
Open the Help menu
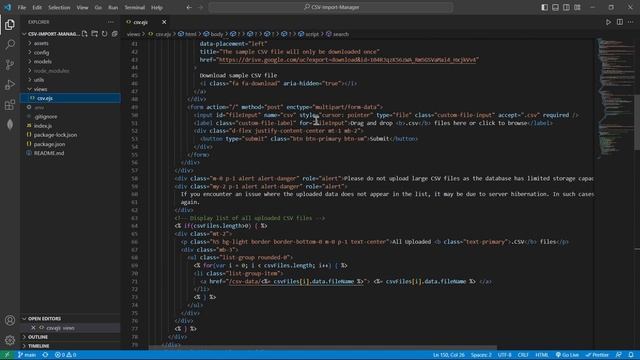click(157, 7)
